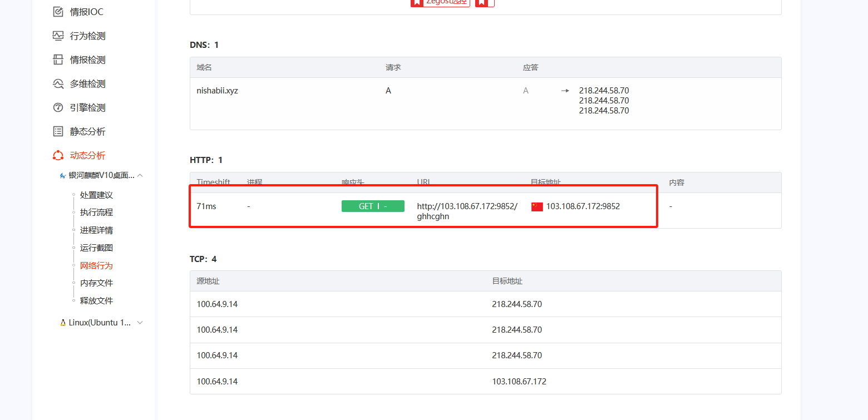Click the 引擎检测 gauge icon
The width and height of the screenshot is (868, 420).
tap(58, 107)
